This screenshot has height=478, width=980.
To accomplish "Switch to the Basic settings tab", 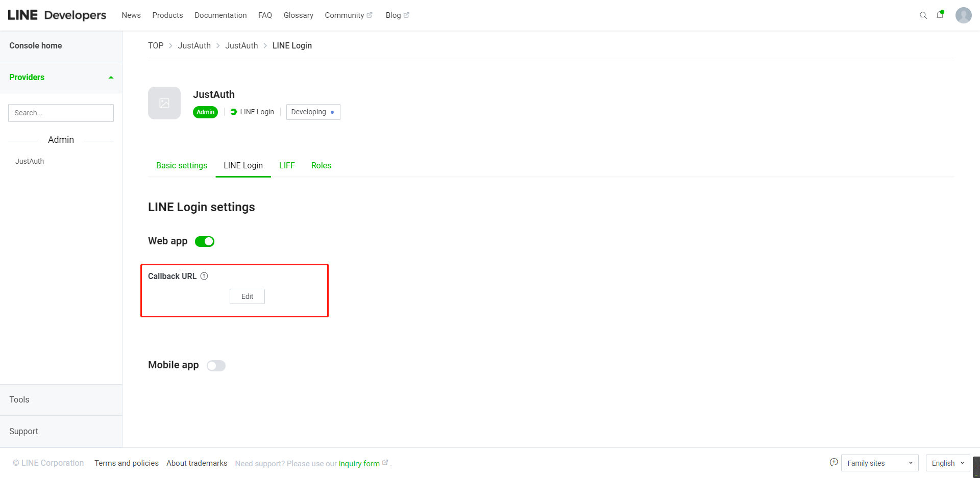I will point(182,165).
